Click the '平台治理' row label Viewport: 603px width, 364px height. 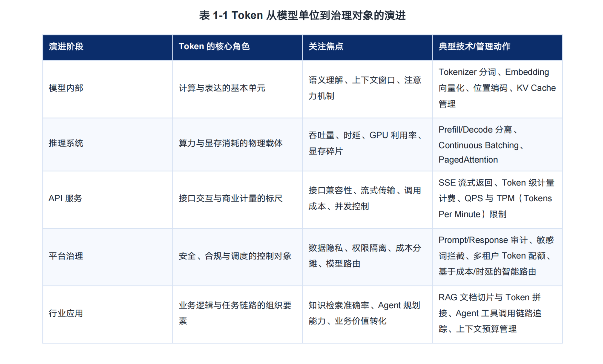66,256
